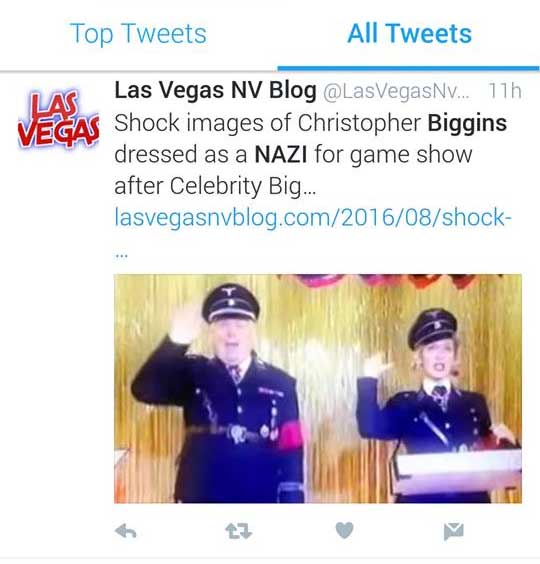The height and width of the screenshot is (564, 540).
Task: Tap the bold keyword Biggins
Action: tap(467, 123)
